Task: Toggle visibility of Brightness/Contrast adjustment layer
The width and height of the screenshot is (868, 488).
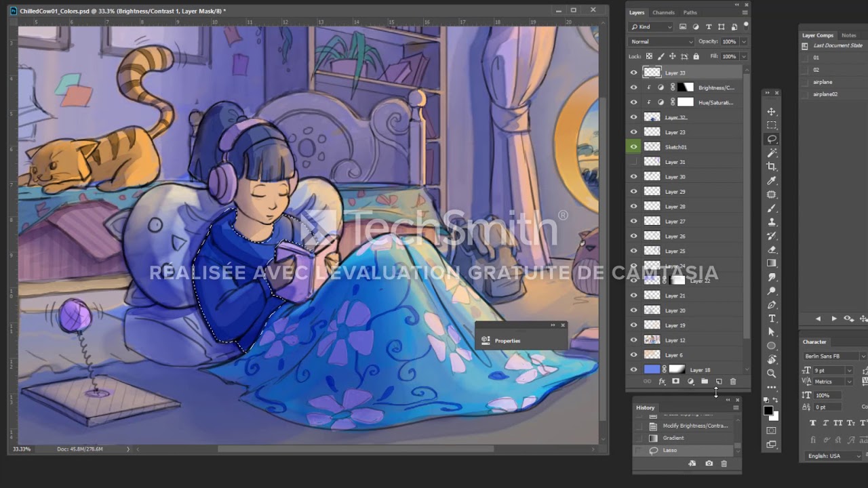Action: click(634, 87)
